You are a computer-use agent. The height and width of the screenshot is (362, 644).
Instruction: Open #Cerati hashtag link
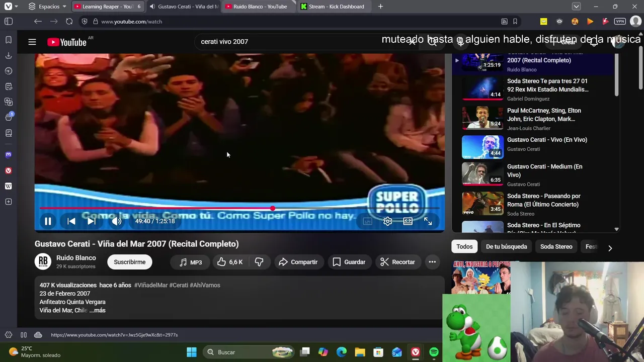[179, 285]
